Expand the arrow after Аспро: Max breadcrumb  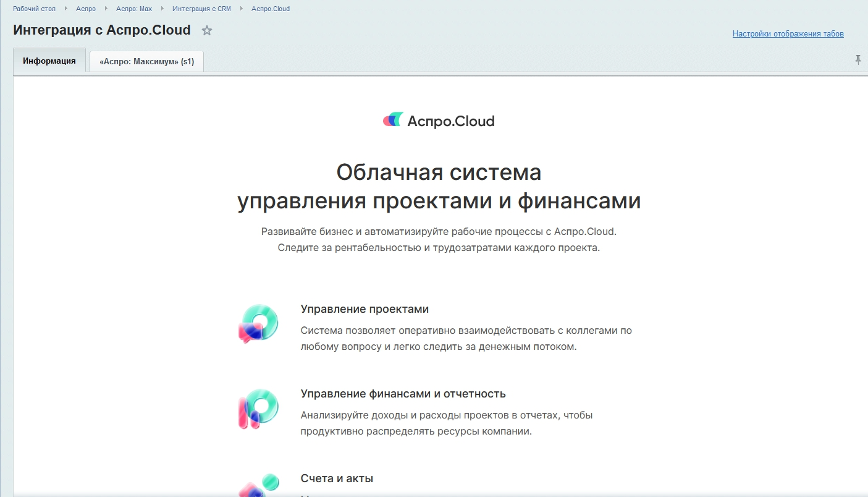(162, 9)
